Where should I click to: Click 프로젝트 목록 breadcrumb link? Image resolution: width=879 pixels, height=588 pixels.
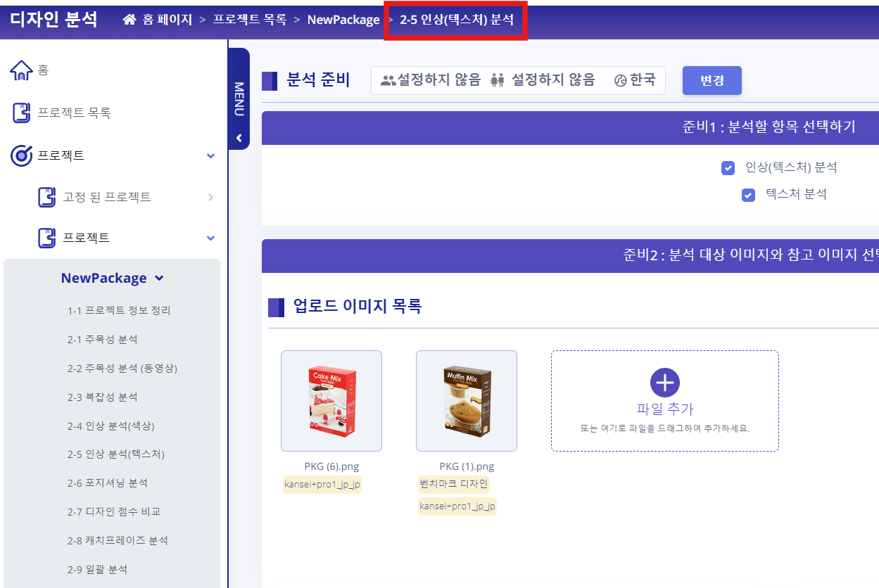(x=250, y=20)
